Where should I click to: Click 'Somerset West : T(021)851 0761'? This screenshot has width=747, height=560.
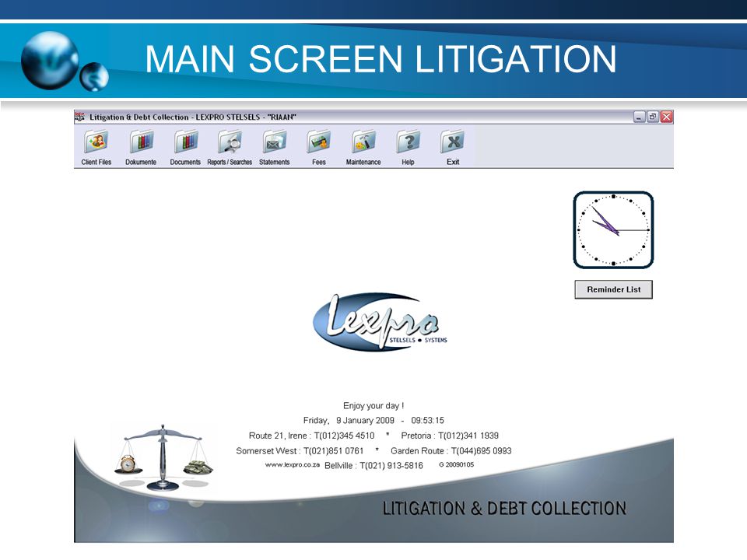[300, 451]
